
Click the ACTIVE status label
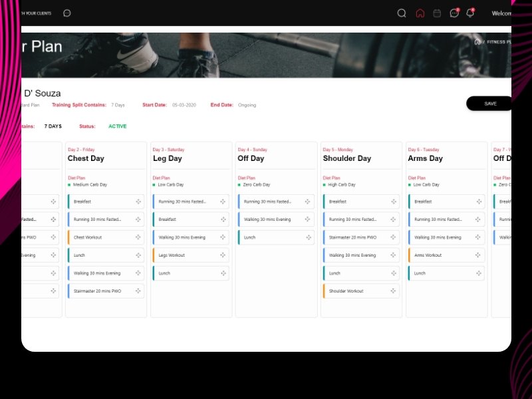click(117, 126)
